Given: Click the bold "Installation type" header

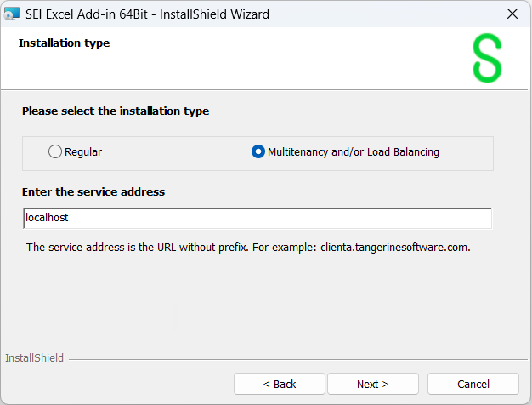Looking at the screenshot, I should pyautogui.click(x=64, y=43).
